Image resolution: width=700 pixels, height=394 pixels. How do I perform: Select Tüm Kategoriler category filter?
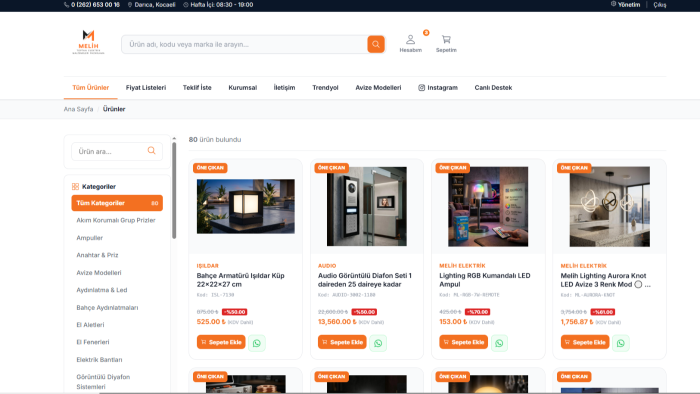point(117,203)
